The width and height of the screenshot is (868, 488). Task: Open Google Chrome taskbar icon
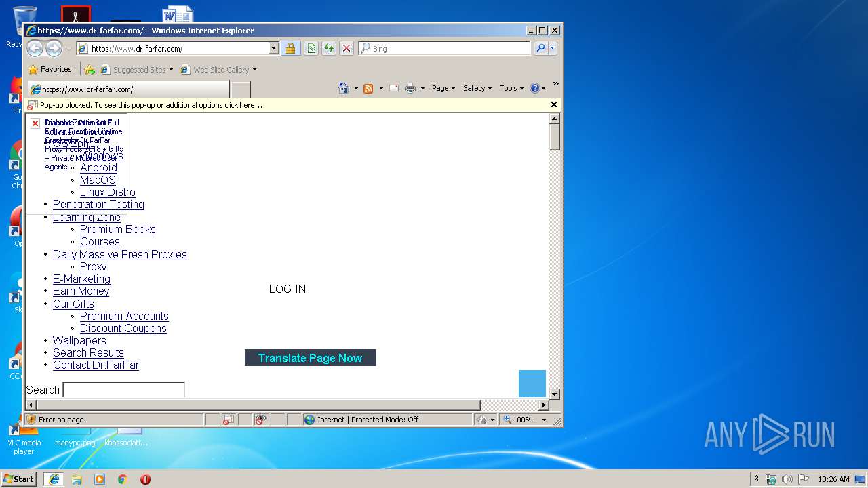(123, 479)
